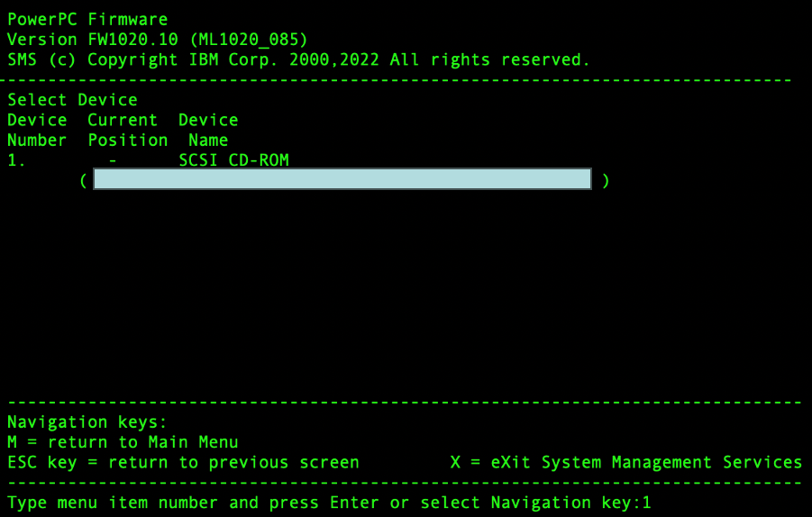Click the "Navigation keys:" label
812x517 pixels.
[87, 422]
